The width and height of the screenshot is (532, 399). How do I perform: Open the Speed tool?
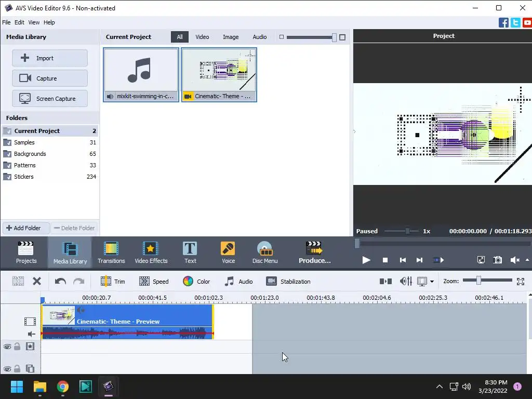click(154, 281)
